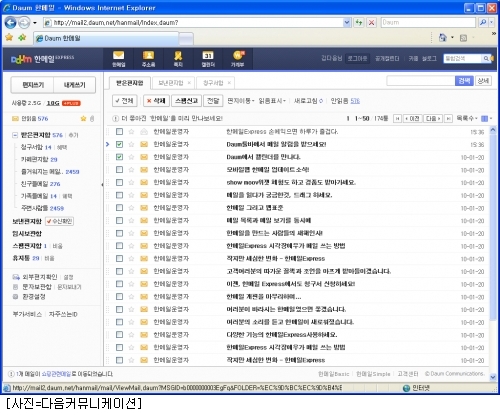Click the Daum 한메일 Express logo
500x415 pixels.
click(x=43, y=59)
